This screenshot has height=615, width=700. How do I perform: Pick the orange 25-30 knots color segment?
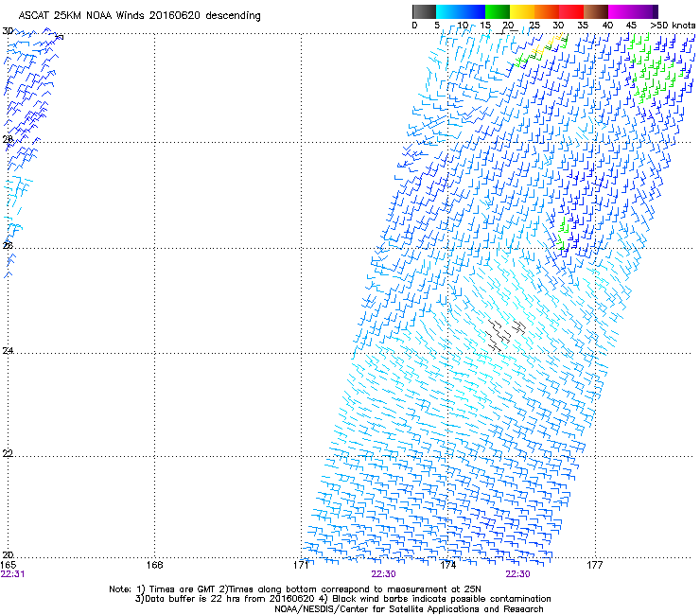[x=547, y=11]
